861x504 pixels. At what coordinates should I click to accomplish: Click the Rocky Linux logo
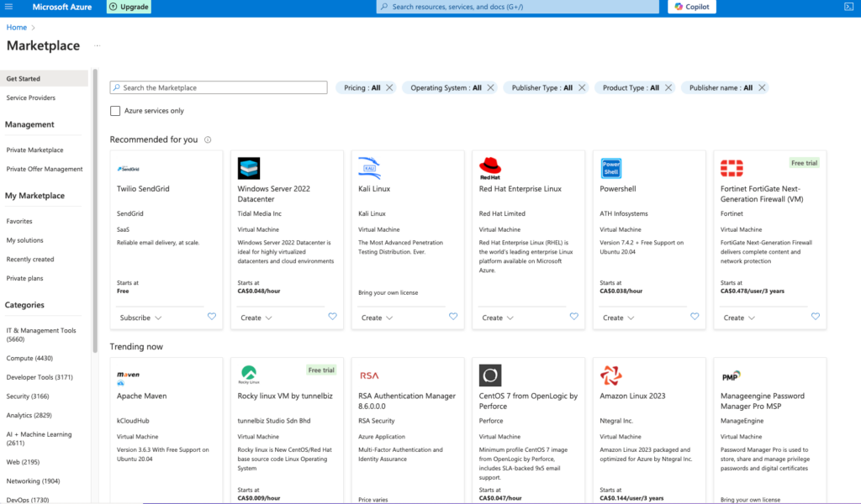pos(249,375)
